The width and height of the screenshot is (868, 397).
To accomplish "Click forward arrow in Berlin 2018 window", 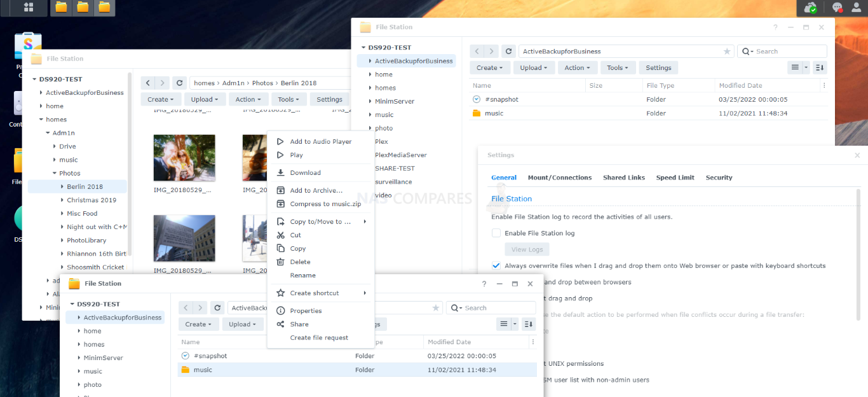I will 162,83.
